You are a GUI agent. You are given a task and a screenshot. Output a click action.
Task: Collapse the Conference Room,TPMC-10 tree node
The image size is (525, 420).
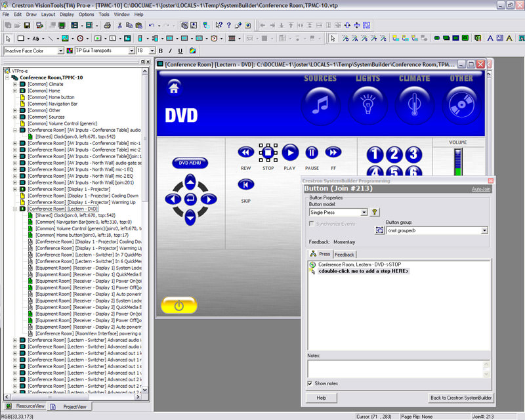[x=7, y=77]
